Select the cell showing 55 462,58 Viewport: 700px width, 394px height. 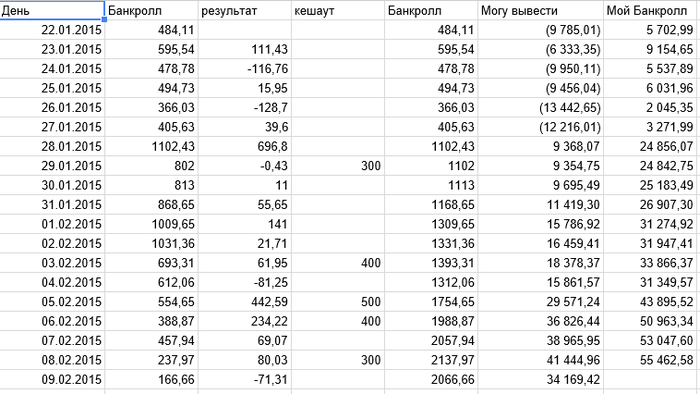[x=652, y=360]
